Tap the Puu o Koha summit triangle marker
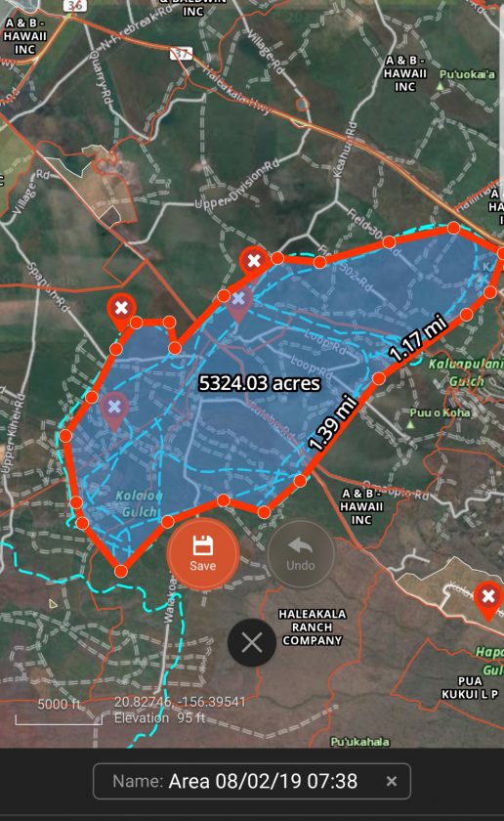The height and width of the screenshot is (821, 504). (411, 424)
